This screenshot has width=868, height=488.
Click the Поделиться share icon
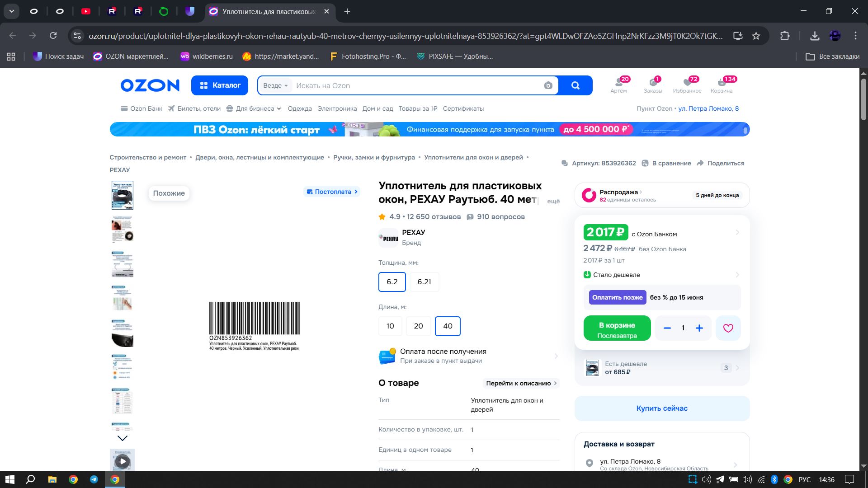[x=700, y=163]
